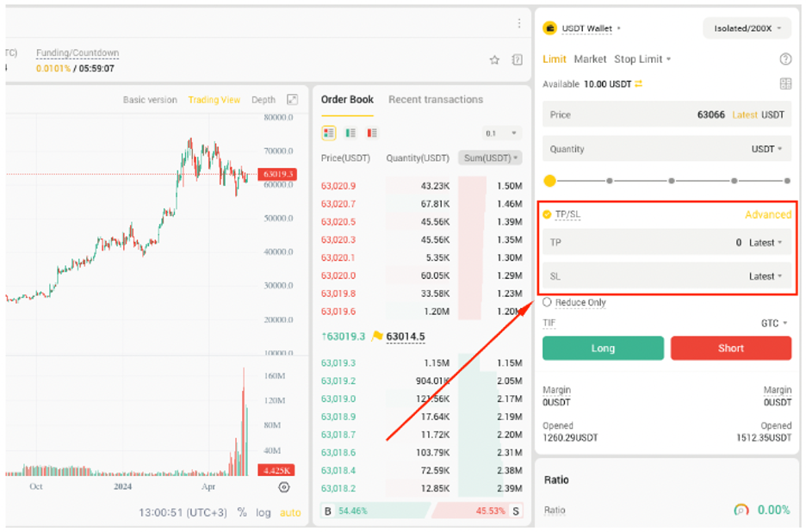Enable the Reduce Only option
806x532 pixels.
tap(546, 302)
